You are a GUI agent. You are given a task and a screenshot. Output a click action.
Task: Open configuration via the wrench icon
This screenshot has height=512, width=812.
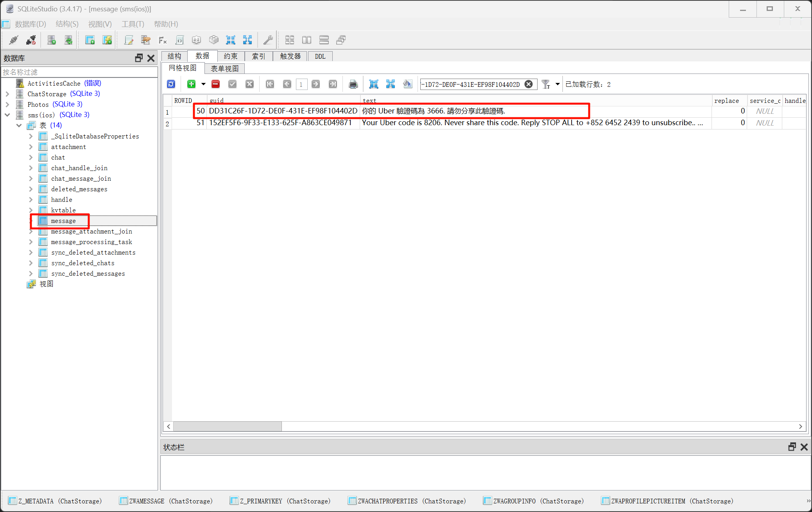tap(268, 40)
